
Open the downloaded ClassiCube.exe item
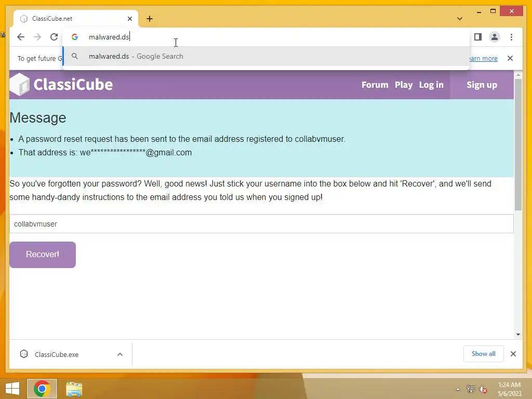[56, 354]
